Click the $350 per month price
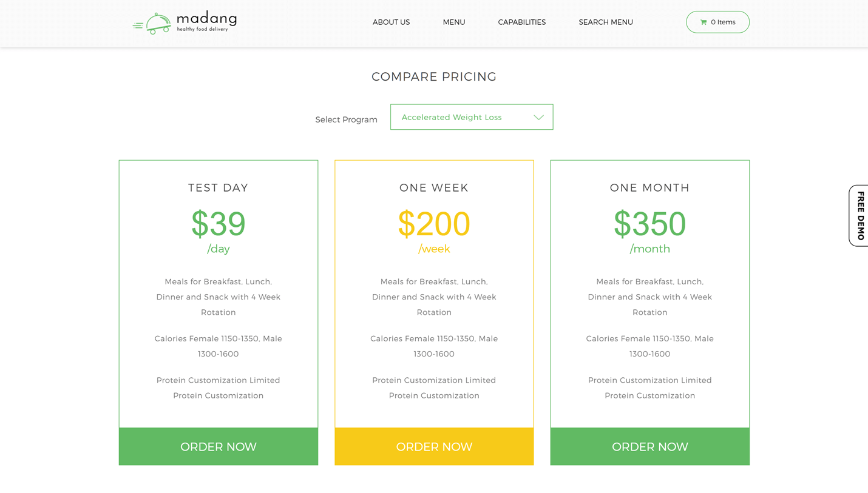The height and width of the screenshot is (493, 868). coord(649,224)
